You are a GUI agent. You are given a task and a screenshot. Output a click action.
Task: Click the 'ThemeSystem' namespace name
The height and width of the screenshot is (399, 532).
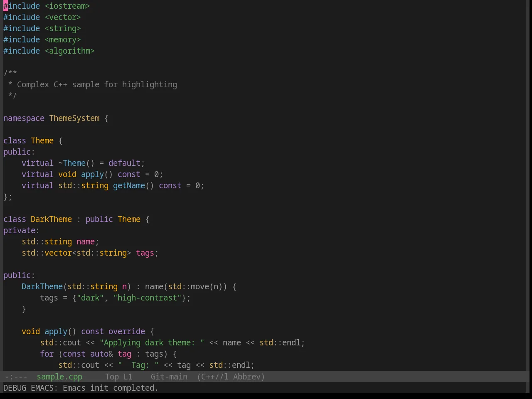pyautogui.click(x=74, y=118)
